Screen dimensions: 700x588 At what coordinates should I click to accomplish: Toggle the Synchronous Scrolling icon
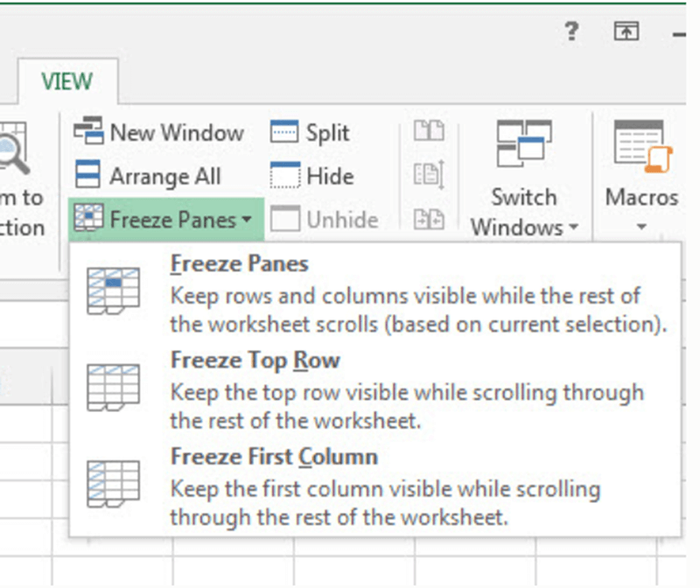tap(429, 175)
